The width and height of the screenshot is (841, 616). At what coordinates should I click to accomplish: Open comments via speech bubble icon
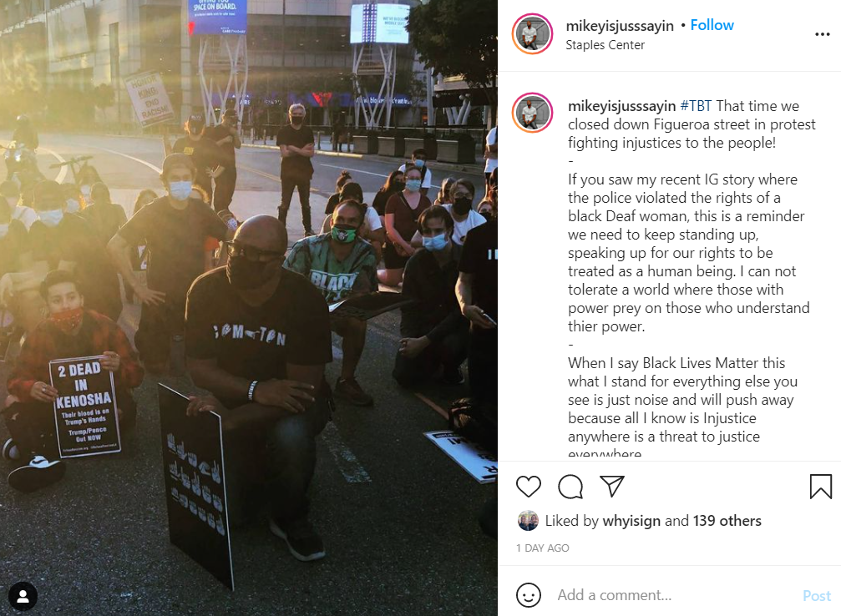tap(570, 487)
